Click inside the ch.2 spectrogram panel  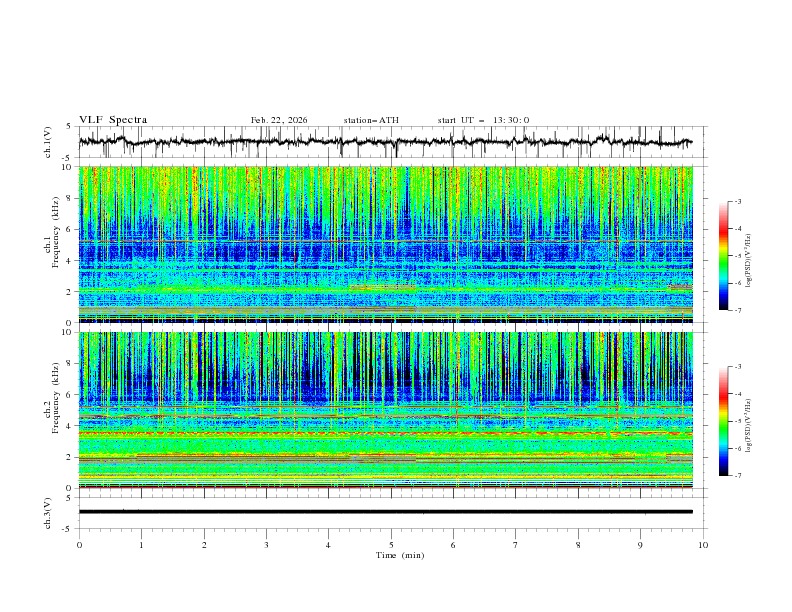[x=385, y=410]
